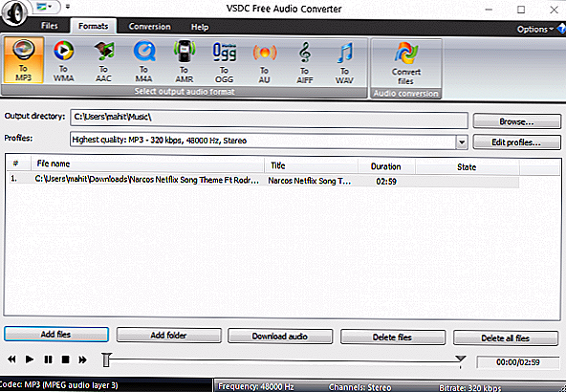The height and width of the screenshot is (392, 566).
Task: Click the Add files button
Action: [56, 335]
